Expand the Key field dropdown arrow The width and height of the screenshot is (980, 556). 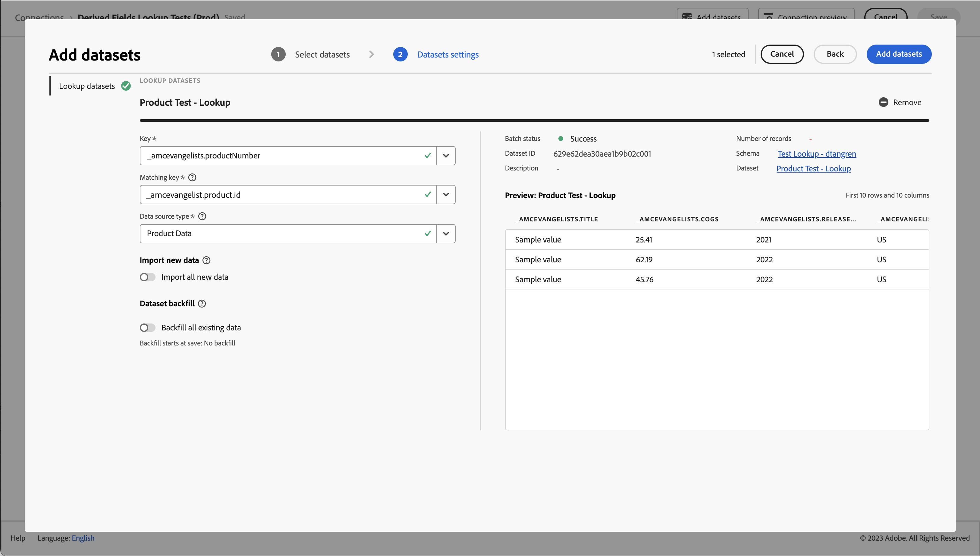pyautogui.click(x=445, y=156)
